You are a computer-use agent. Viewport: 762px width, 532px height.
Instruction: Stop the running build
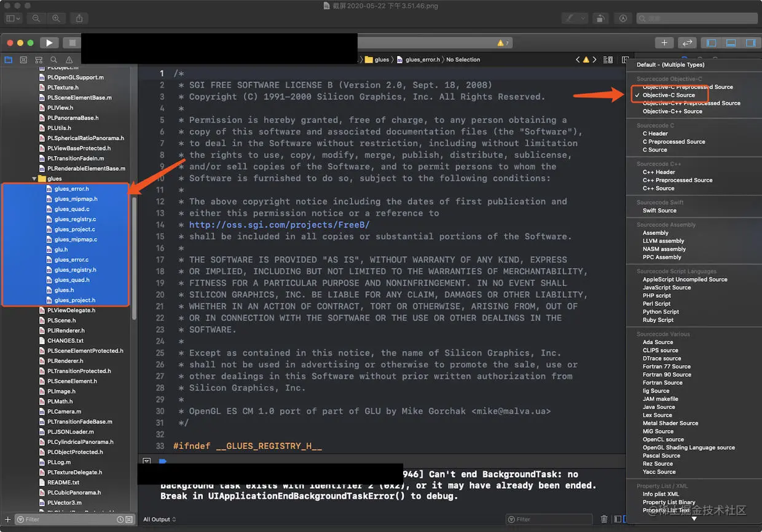click(73, 43)
